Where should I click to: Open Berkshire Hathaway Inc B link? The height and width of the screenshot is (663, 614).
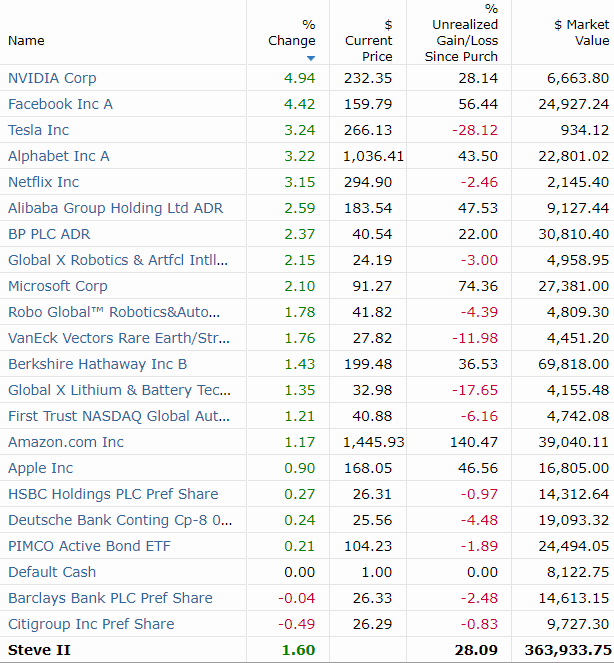98,364
